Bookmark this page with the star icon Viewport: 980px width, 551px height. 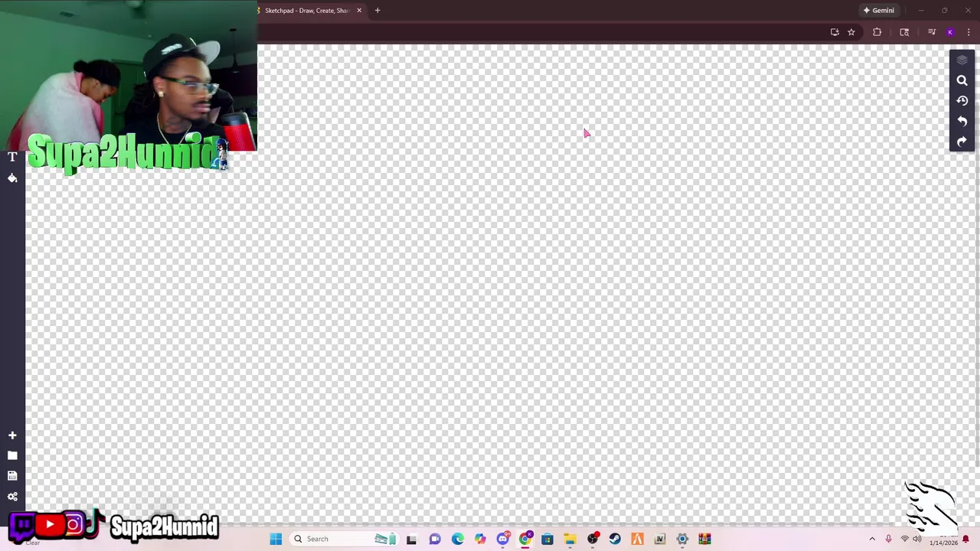[851, 32]
